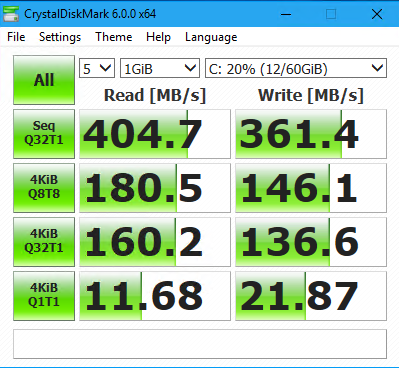Screen dimensions: 399x369
Task: Start the 4KiB Q32T1 test
Action: 44,242
